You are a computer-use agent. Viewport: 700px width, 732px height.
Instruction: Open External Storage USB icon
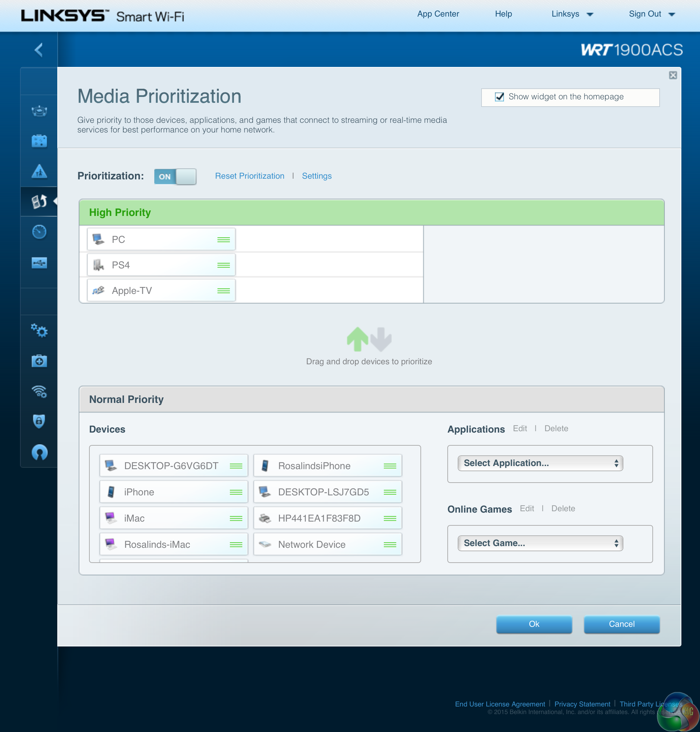point(39,263)
